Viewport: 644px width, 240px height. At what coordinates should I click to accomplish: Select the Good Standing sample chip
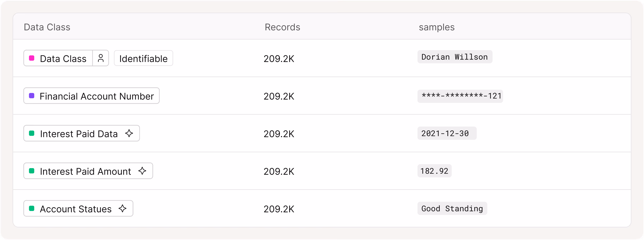pos(452,208)
